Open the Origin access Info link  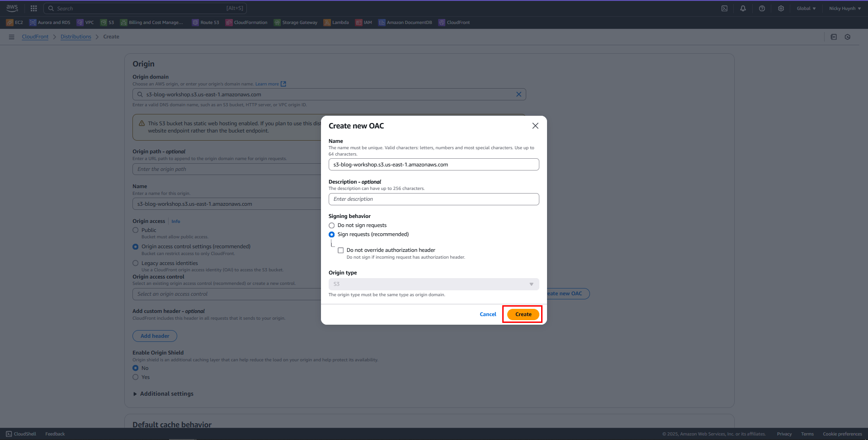coord(176,222)
